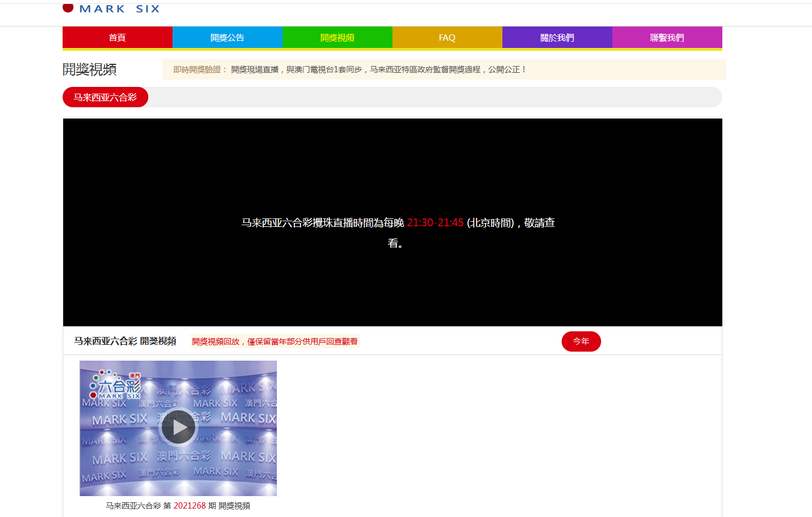Play the 2021268 draw video
The height and width of the screenshot is (517, 812).
coord(178,427)
